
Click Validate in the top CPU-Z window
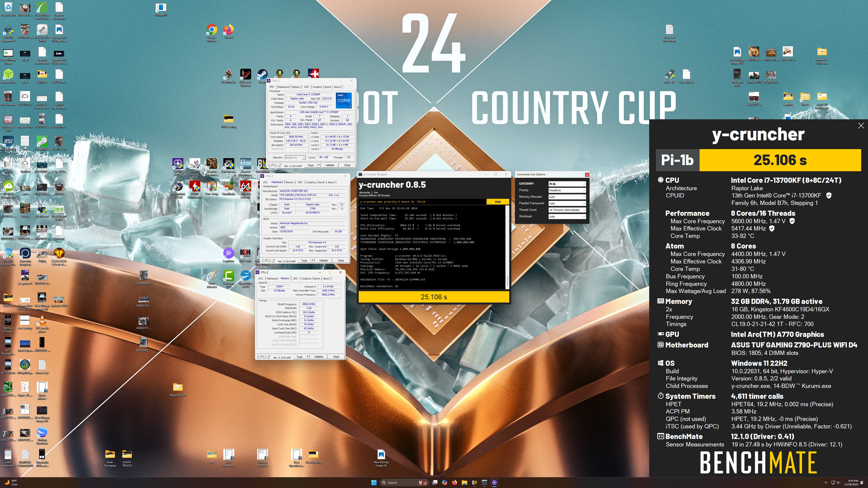point(330,165)
